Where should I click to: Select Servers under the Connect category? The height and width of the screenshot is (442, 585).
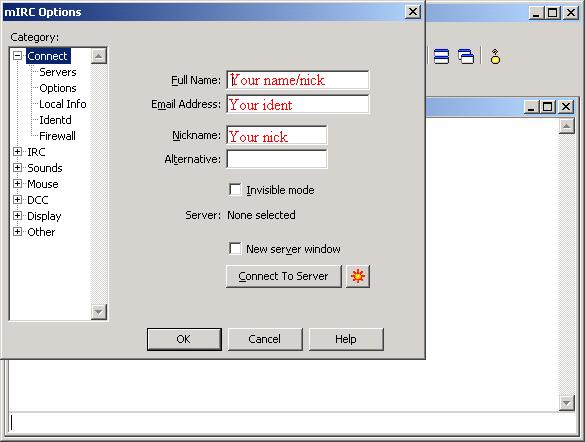point(57,72)
